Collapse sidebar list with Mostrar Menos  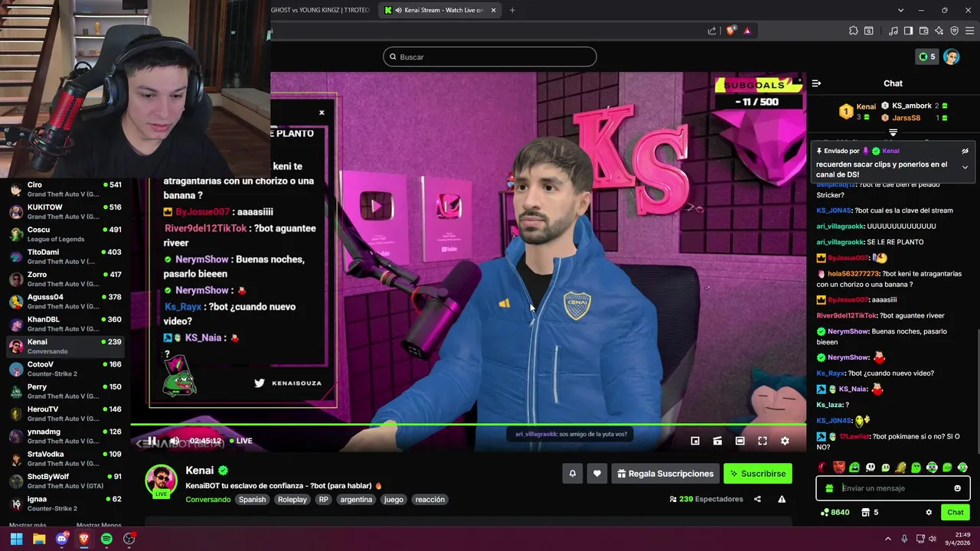99,526
